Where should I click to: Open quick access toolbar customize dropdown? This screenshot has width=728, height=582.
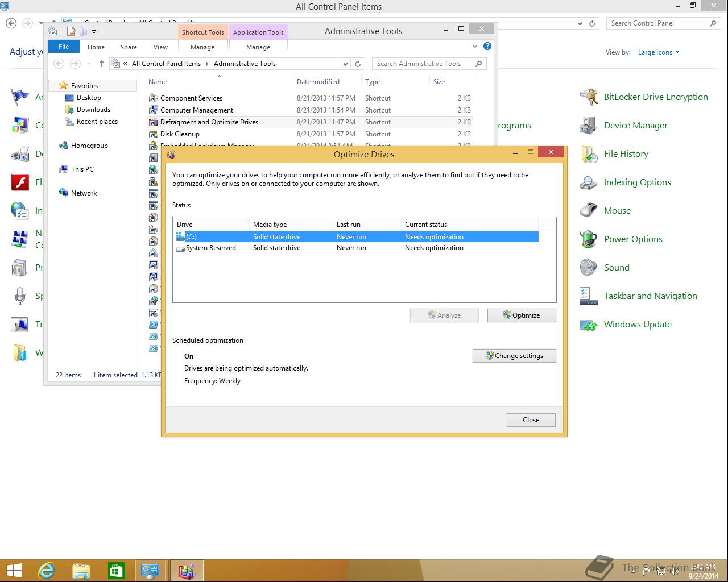coord(94,32)
